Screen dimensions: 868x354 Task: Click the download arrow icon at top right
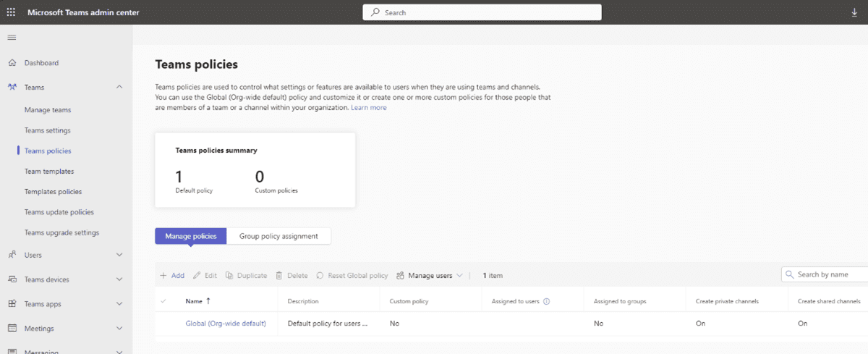coord(854,12)
